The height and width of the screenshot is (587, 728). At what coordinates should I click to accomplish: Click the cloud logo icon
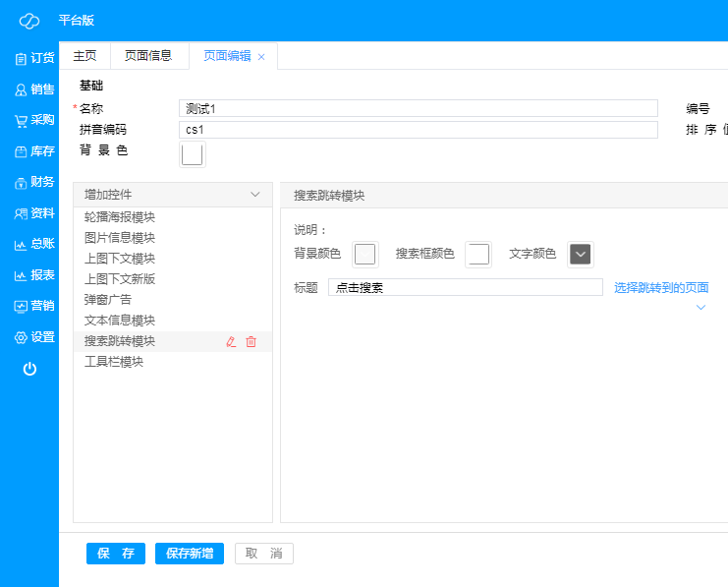tap(29, 21)
